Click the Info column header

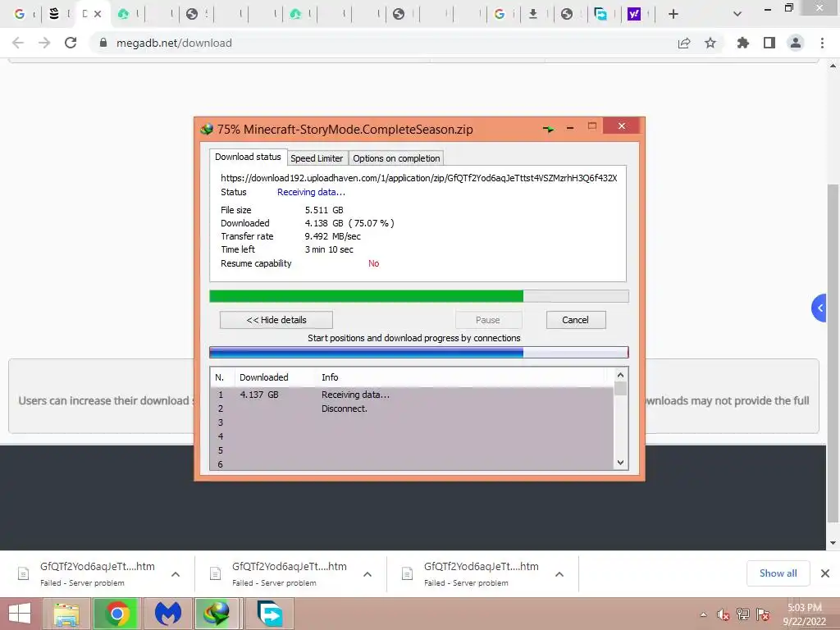[x=330, y=377]
